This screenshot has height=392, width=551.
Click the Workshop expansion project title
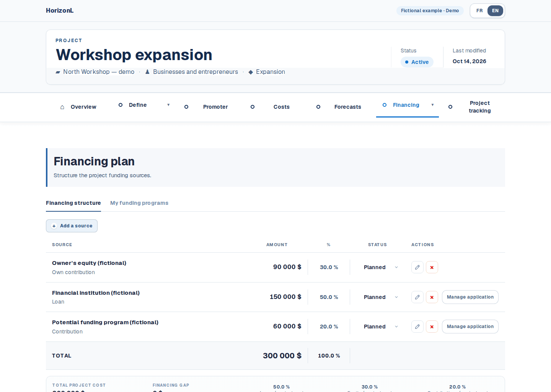(x=134, y=55)
